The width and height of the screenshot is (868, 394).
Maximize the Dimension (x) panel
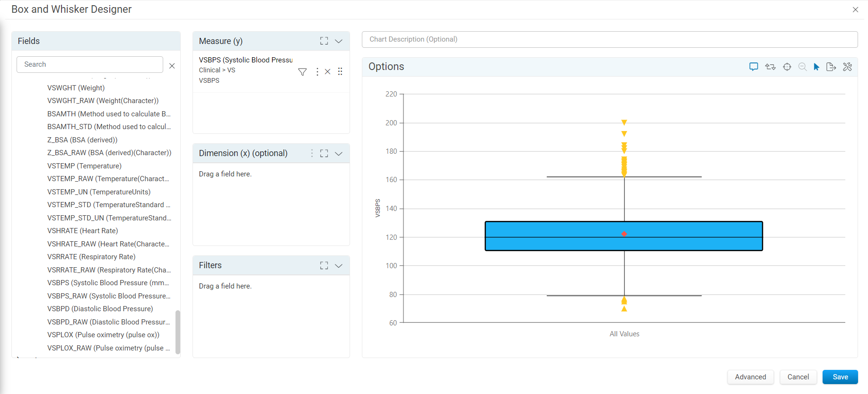coord(324,153)
